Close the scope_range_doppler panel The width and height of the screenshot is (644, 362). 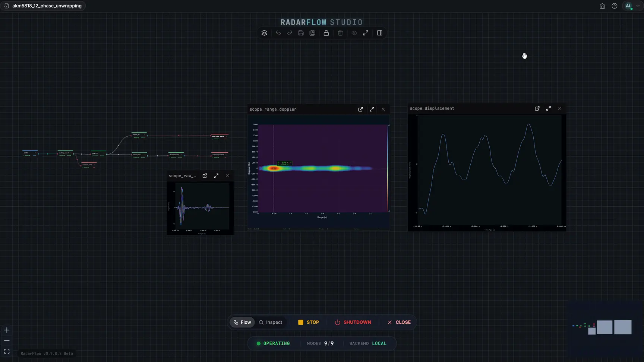(383, 109)
